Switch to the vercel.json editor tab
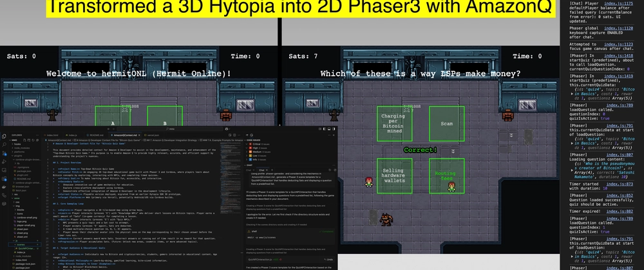Image resolution: width=644 pixels, height=270 pixels. (152, 135)
